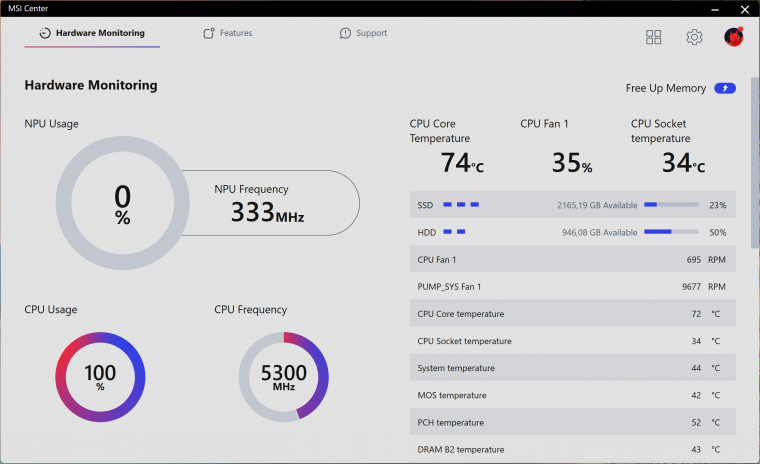The image size is (760, 464).
Task: Select the CPU Socket temperature row in list
Action: pyautogui.click(x=572, y=341)
